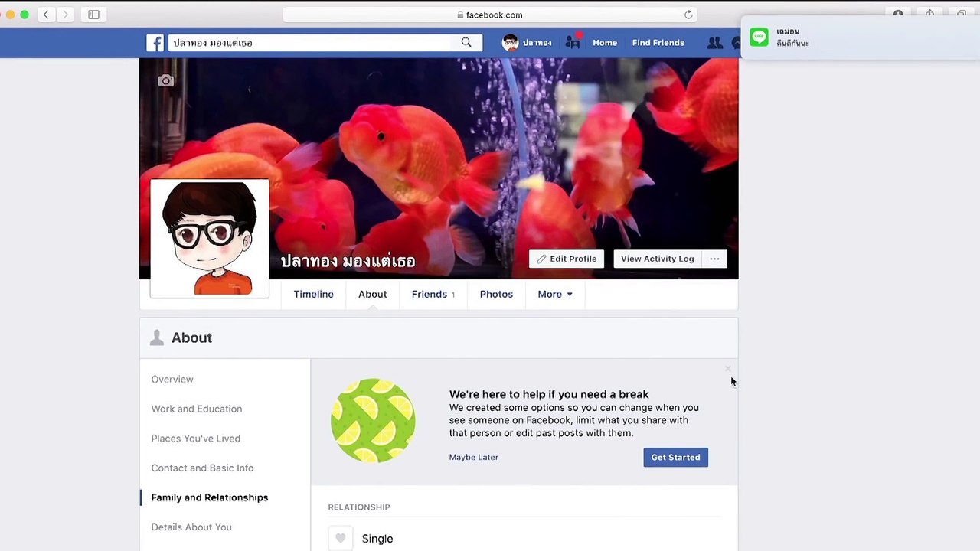Open the More dropdown tab

(555, 294)
